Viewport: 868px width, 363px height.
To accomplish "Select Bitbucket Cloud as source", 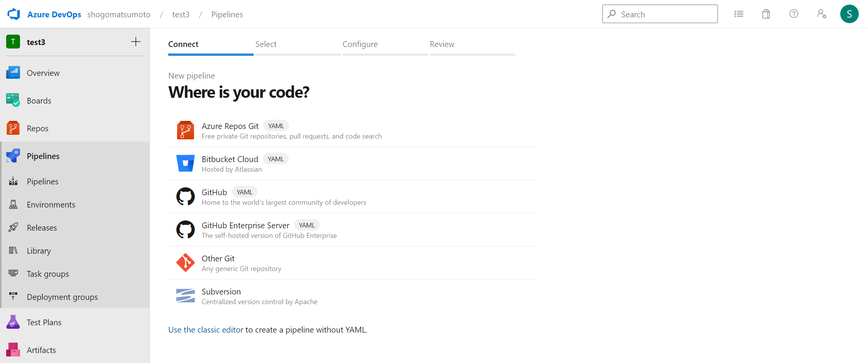I will coord(353,164).
